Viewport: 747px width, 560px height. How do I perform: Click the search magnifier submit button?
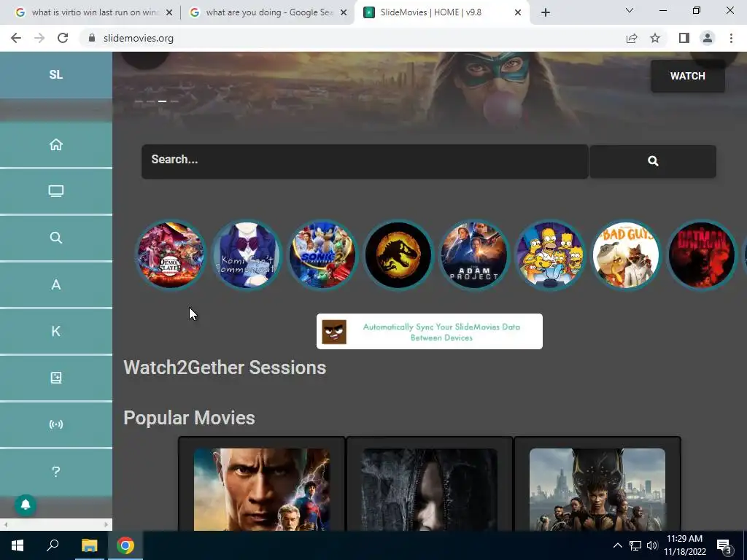point(653,161)
